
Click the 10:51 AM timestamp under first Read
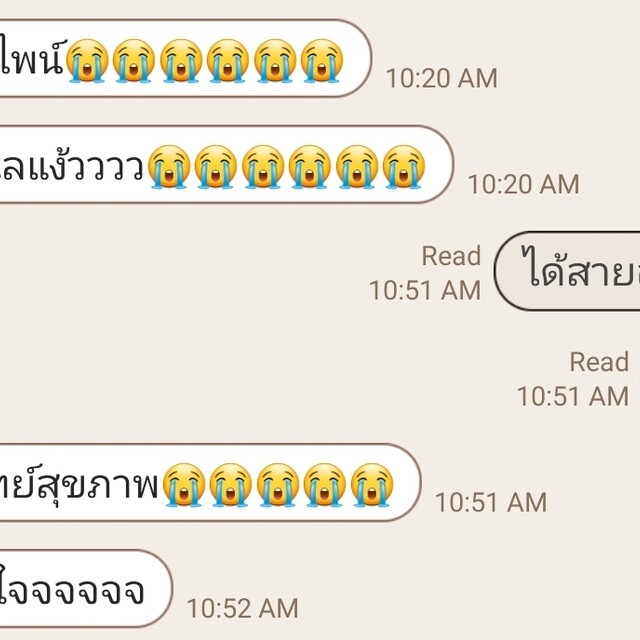(425, 290)
